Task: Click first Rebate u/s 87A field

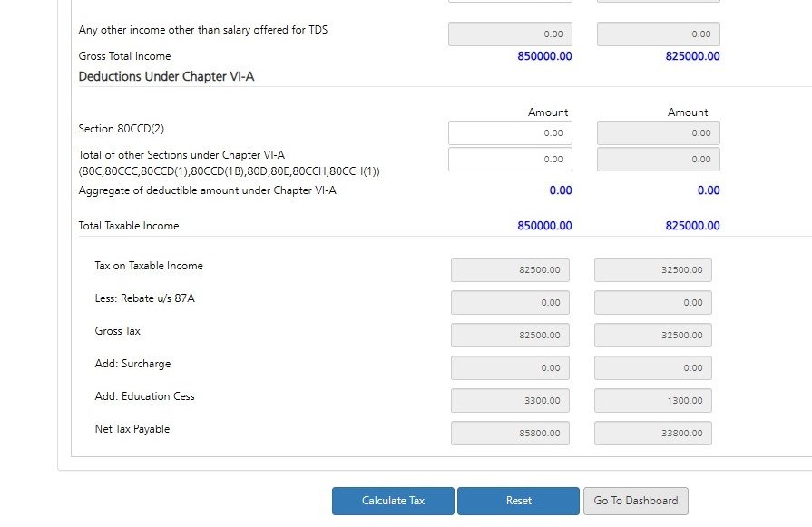Action: pos(510,303)
